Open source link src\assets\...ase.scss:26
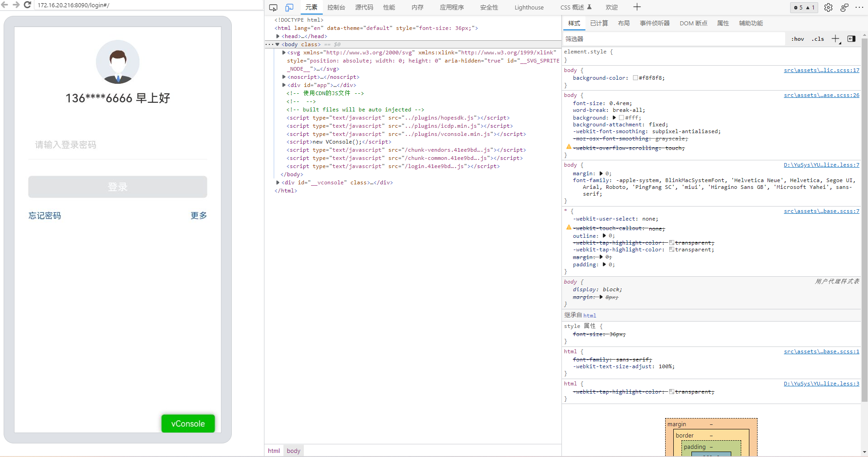 (821, 95)
